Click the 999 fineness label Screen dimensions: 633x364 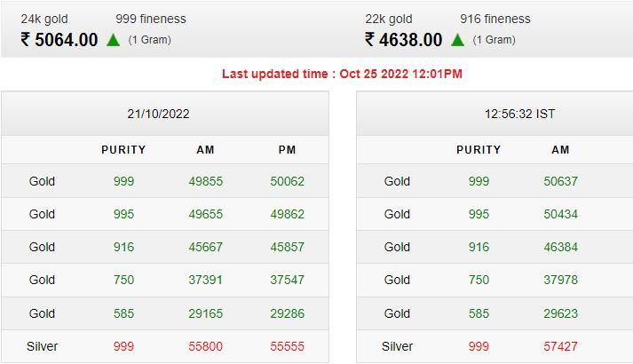pos(151,19)
